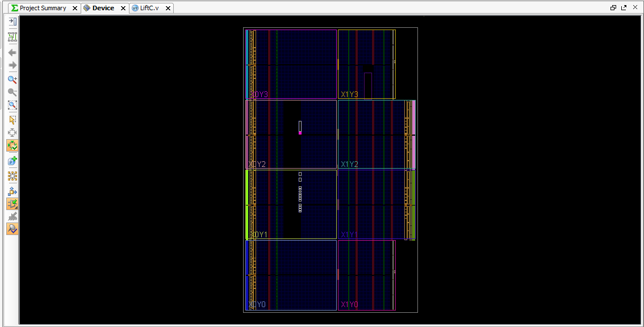
Task: Select the Zoom In tool
Action: coord(12,79)
